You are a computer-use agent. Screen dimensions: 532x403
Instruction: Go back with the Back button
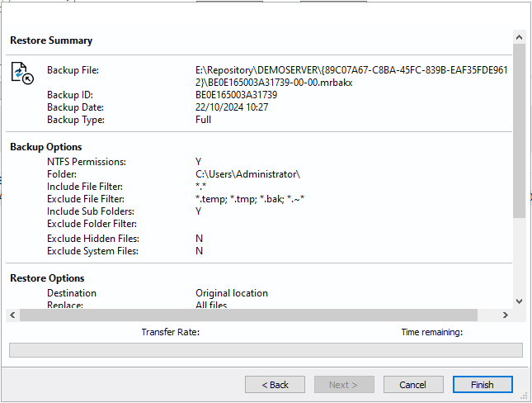[275, 385]
